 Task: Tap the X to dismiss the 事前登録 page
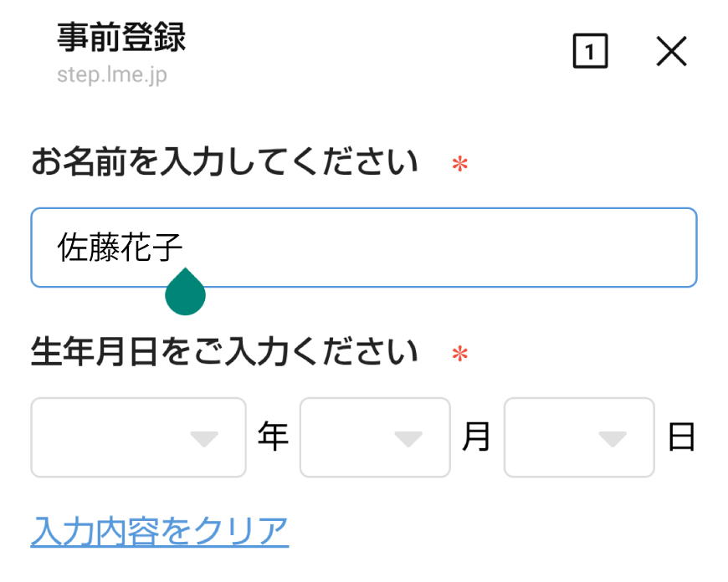tap(671, 52)
